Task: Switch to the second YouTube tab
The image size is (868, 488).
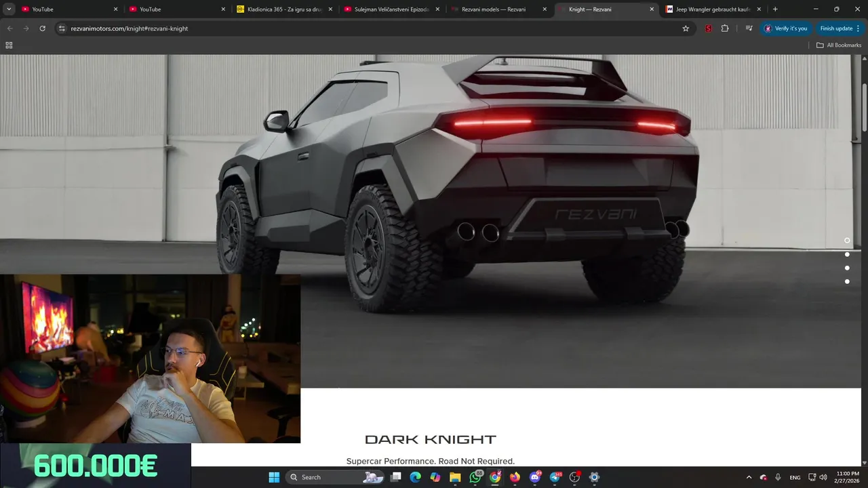Action: 176,9
